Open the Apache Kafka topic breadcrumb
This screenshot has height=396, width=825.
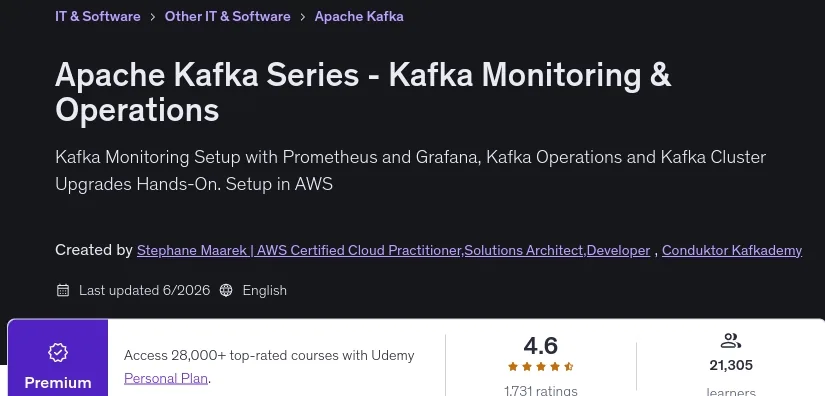359,16
